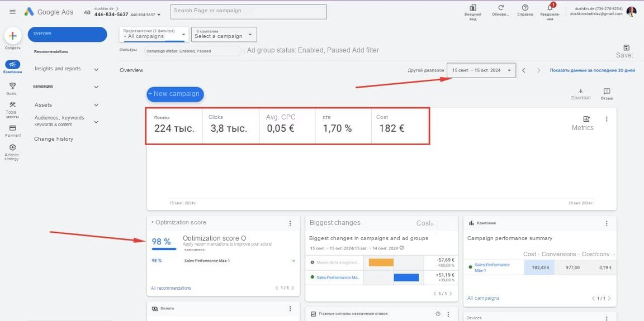Image resolution: width=644 pixels, height=321 pixels.
Task: Open Campaigns megaphone sidebar icon
Action: pos(13,64)
